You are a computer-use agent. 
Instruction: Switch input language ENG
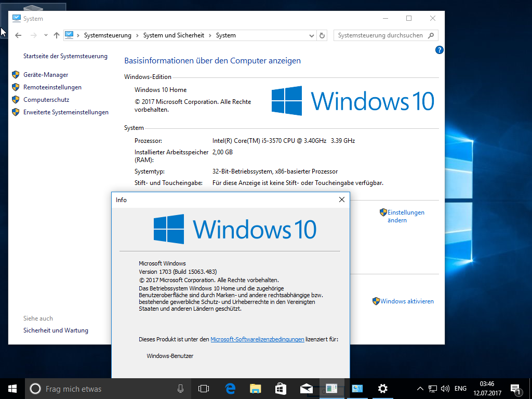460,389
